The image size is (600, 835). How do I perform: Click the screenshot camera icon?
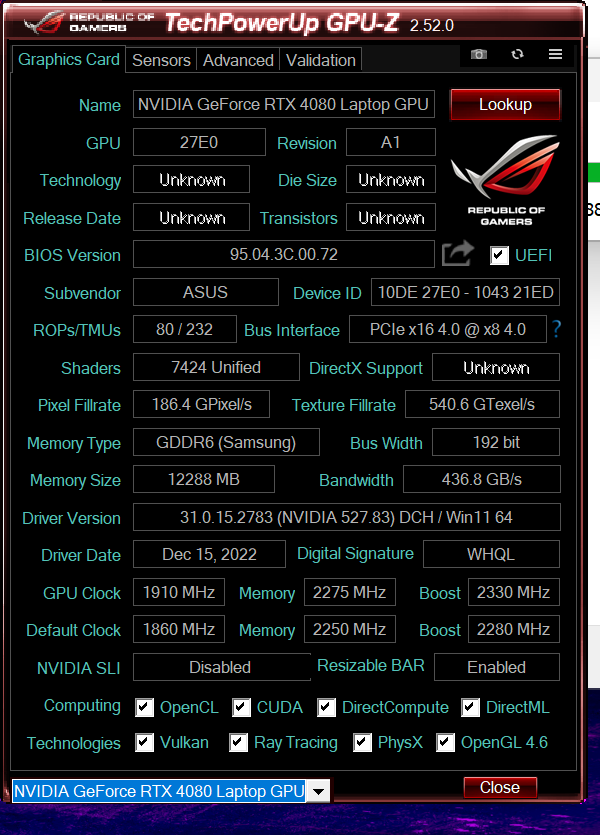pyautogui.click(x=479, y=55)
